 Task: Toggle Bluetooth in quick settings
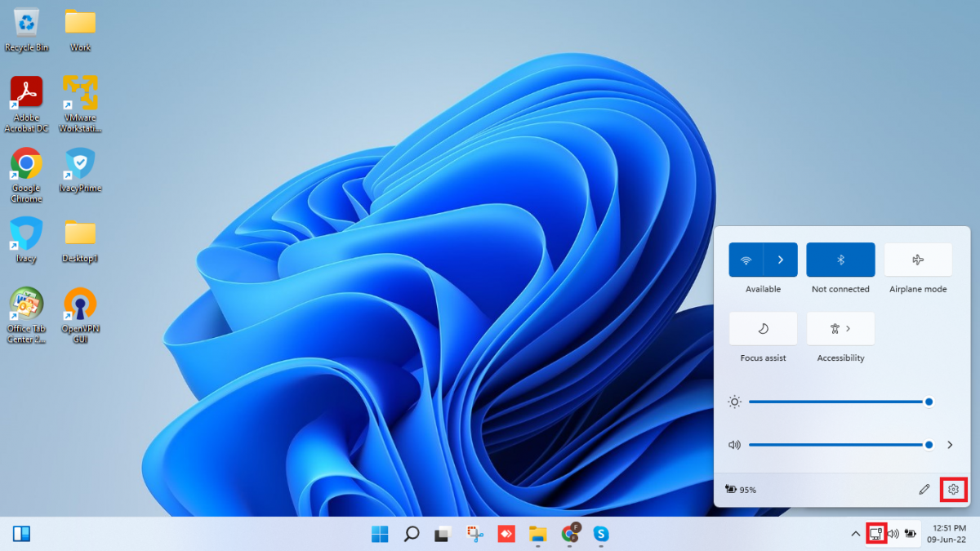pyautogui.click(x=840, y=260)
